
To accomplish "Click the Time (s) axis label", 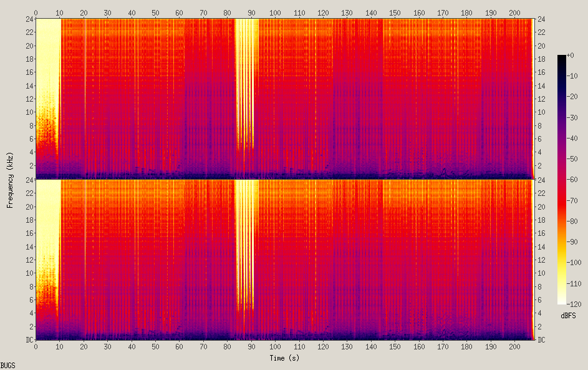I will click(284, 358).
